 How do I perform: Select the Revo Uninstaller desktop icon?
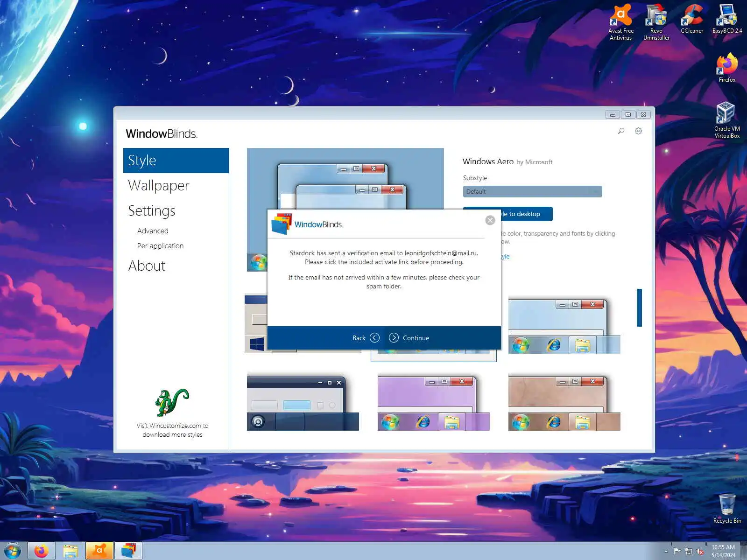pyautogui.click(x=656, y=22)
